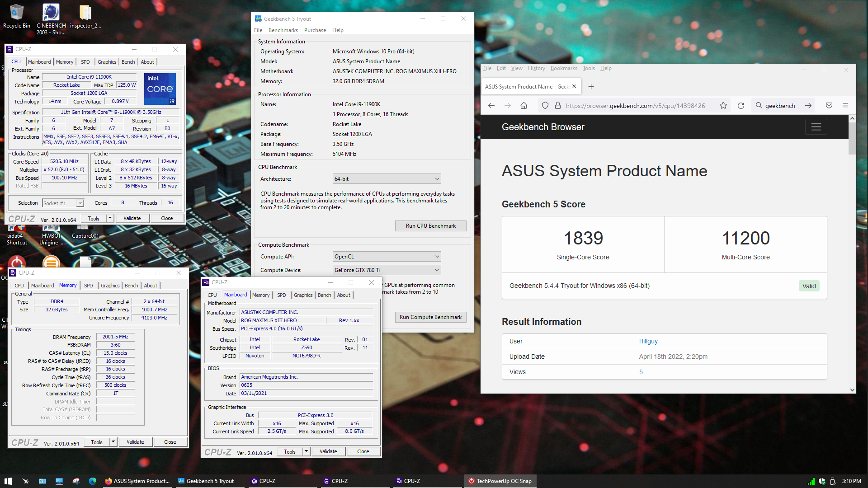Image resolution: width=868 pixels, height=488 pixels.
Task: Open the Windows Start menu
Action: (x=8, y=481)
